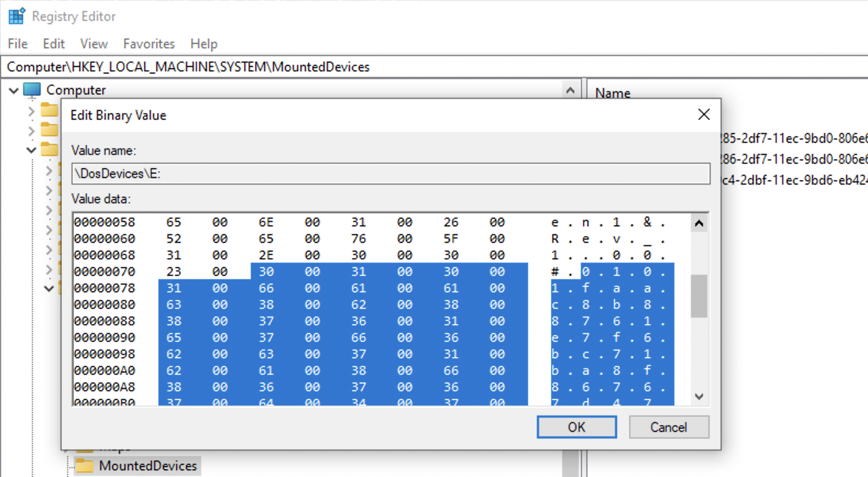Image resolution: width=868 pixels, height=477 pixels.
Task: Click offset 00000078 in hex editor
Action: pyautogui.click(x=105, y=288)
